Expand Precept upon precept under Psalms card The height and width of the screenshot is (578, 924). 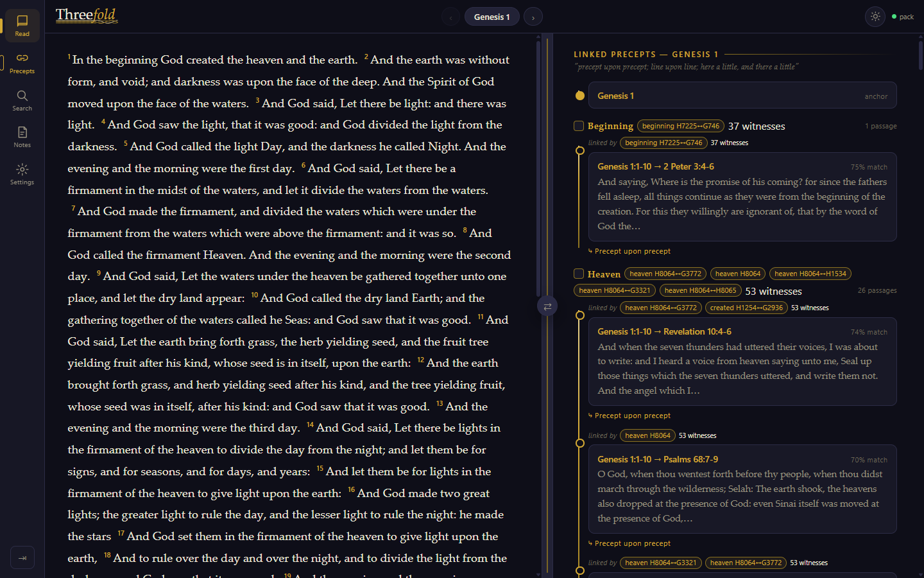(629, 543)
